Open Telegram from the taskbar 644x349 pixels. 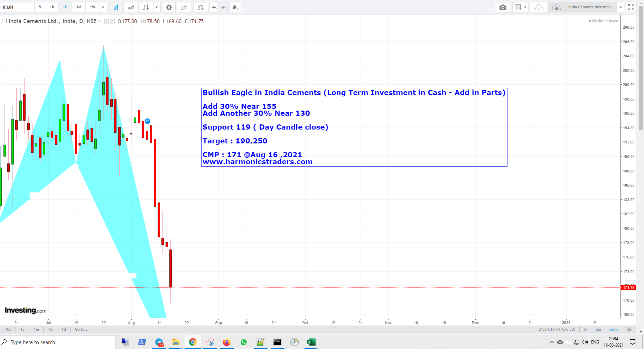pyautogui.click(x=159, y=342)
